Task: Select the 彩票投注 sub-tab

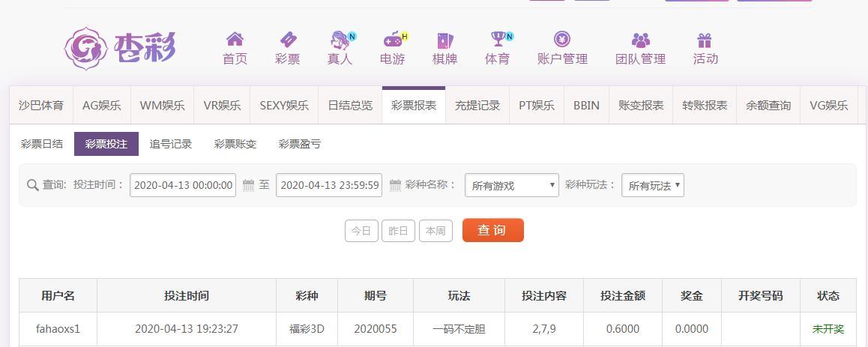Action: click(106, 144)
